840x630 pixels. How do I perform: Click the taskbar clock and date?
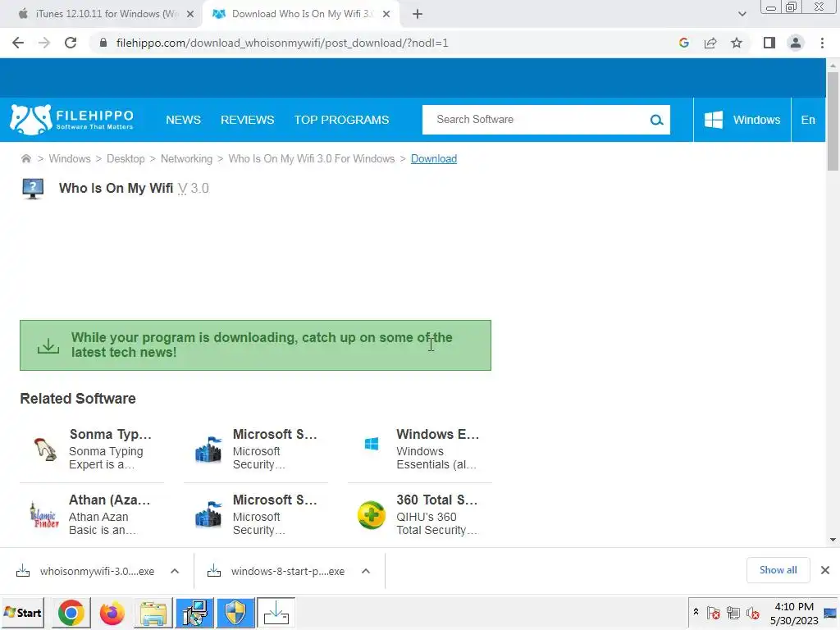[794, 614]
